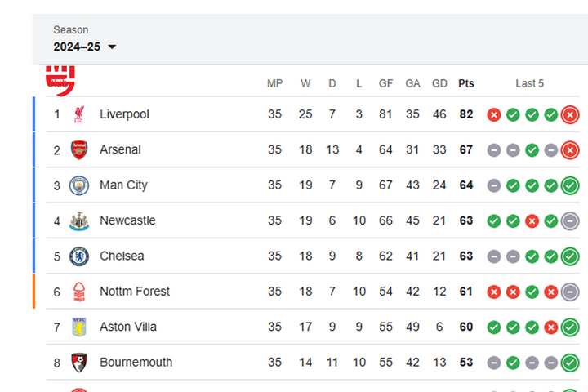Click the Liverpool club crest
The height and width of the screenshot is (392, 588).
point(79,114)
